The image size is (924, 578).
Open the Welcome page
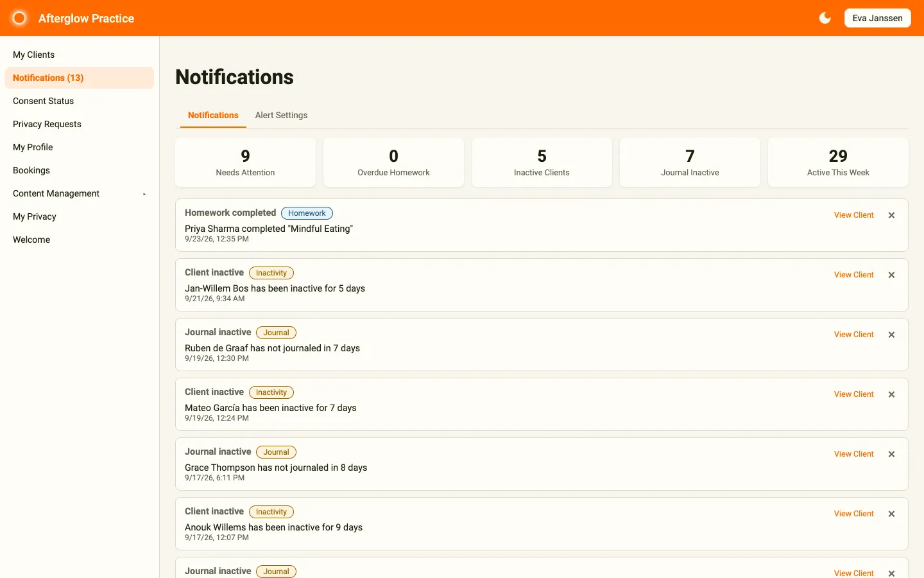pos(80,240)
